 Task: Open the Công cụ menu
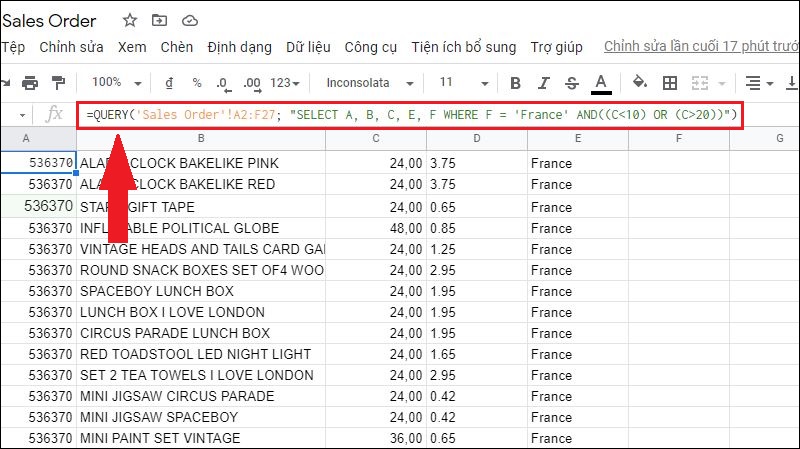pyautogui.click(x=370, y=47)
